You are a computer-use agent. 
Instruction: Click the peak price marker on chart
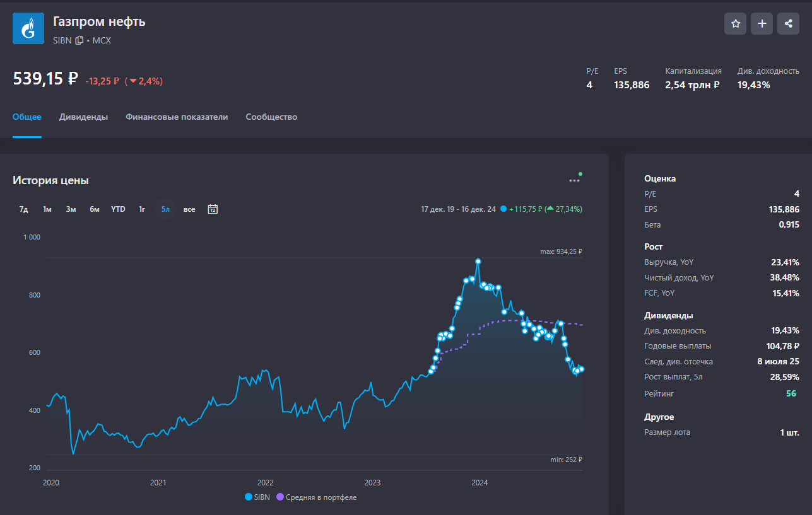[x=478, y=261]
